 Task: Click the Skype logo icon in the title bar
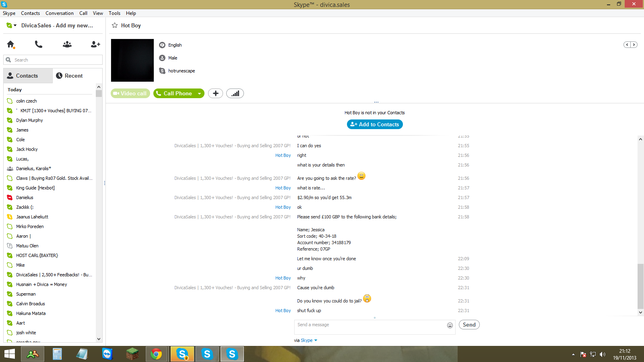click(x=4, y=4)
